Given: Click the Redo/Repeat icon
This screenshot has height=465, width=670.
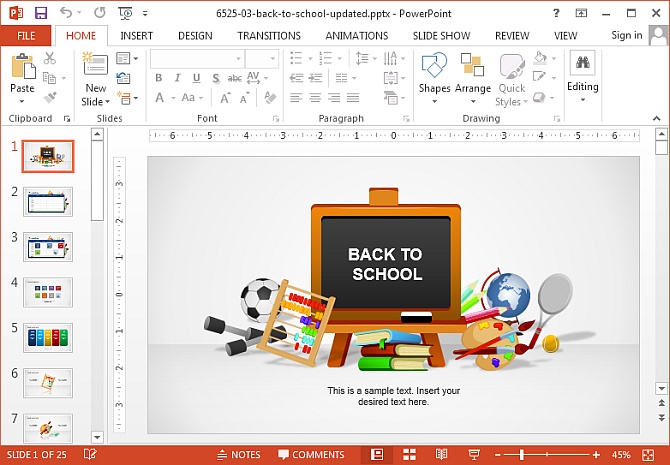Looking at the screenshot, I should [100, 13].
